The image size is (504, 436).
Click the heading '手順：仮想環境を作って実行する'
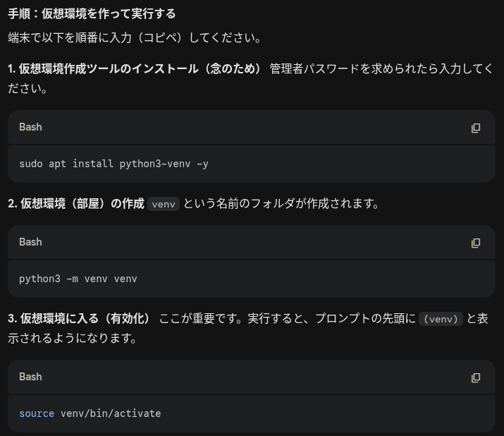tap(92, 13)
